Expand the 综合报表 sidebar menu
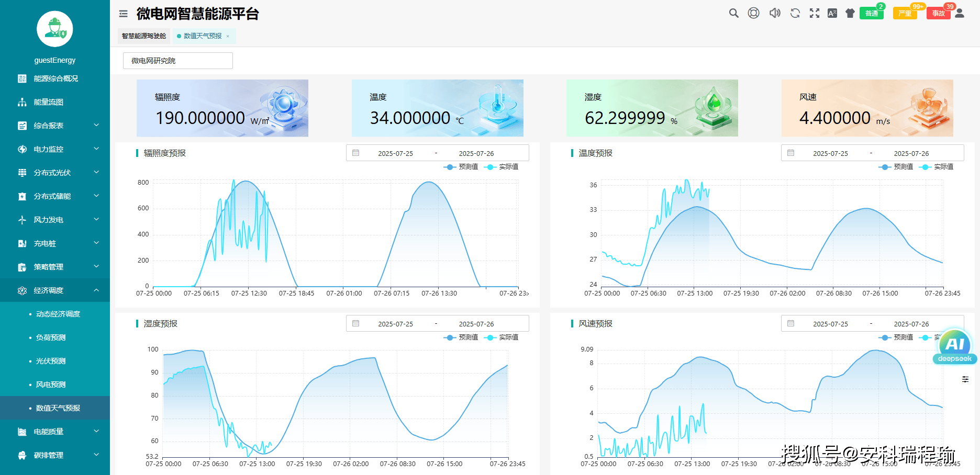This screenshot has width=980, height=475. (x=55, y=126)
